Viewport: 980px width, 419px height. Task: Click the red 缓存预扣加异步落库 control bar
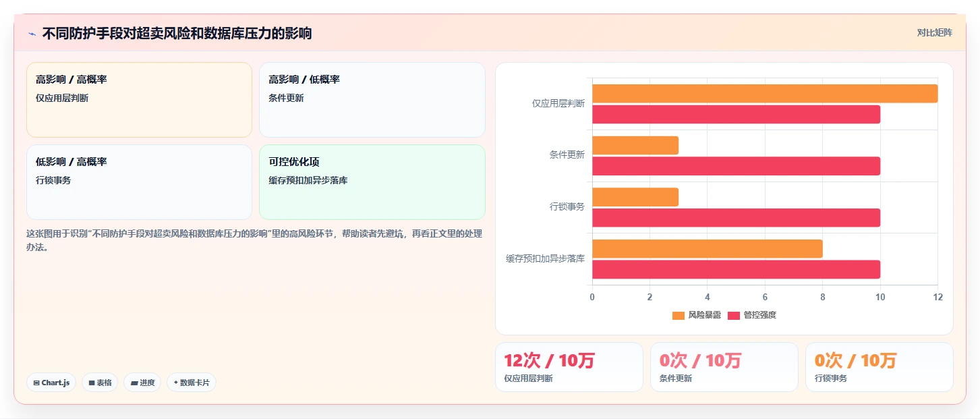[737, 270]
